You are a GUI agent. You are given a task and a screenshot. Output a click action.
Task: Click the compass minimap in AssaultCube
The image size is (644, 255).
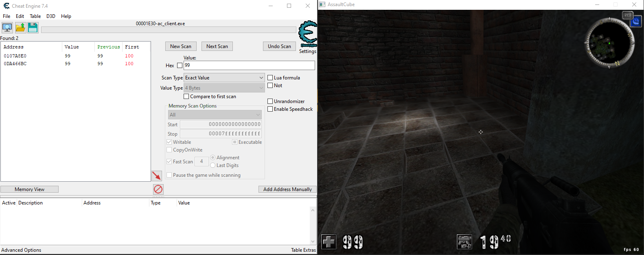pyautogui.click(x=609, y=43)
